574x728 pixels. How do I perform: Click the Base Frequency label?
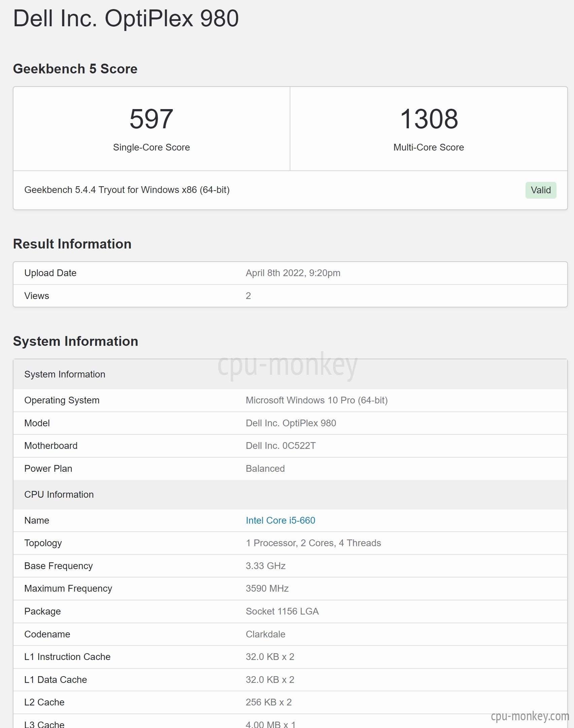click(59, 566)
